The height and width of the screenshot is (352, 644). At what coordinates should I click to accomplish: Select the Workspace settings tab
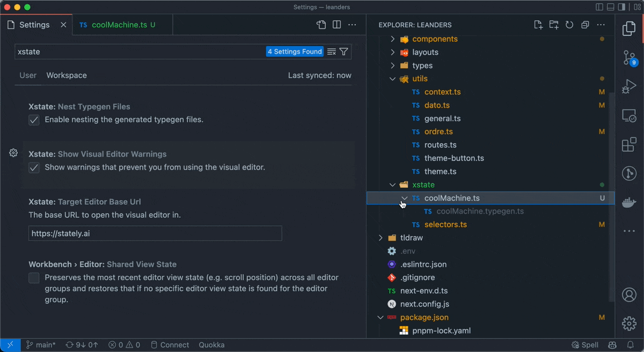66,75
